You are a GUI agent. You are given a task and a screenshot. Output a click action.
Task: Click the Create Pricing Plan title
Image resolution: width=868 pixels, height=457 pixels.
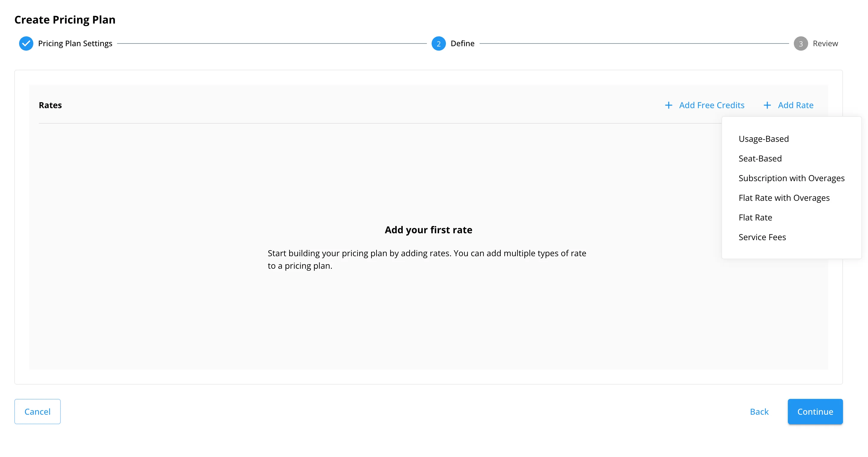tap(65, 20)
